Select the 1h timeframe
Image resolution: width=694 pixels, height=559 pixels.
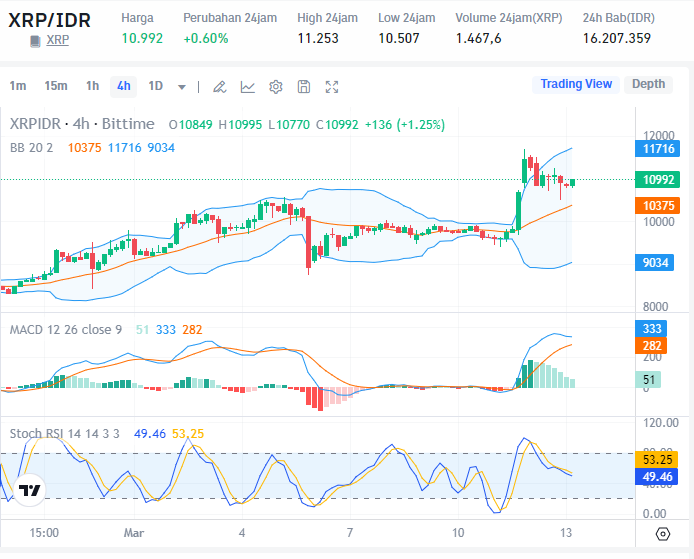tap(92, 86)
